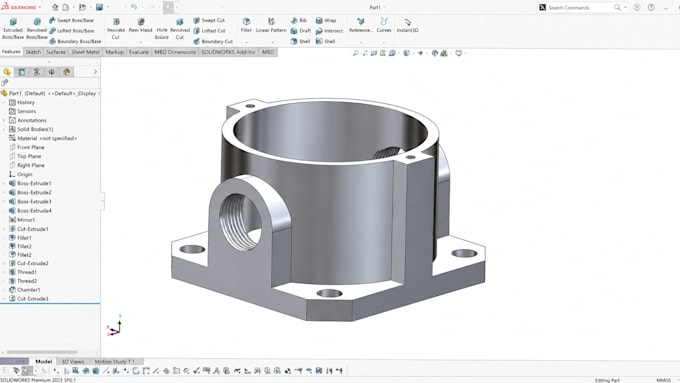680x383 pixels.
Task: Expand the Annotations tree node
Action: 4,120
